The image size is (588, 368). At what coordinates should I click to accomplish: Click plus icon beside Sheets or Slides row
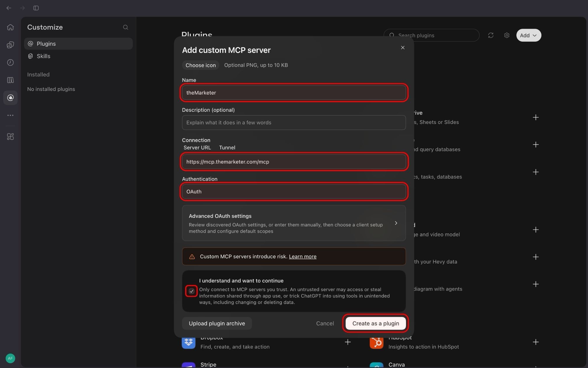point(535,117)
